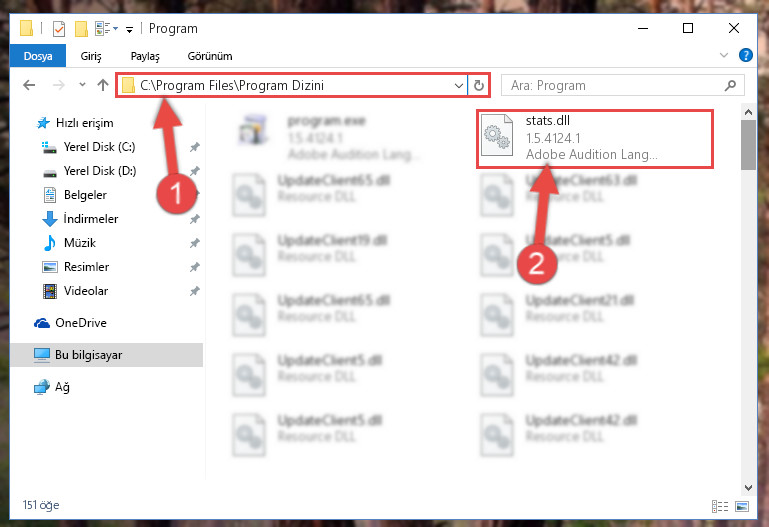Screen dimensions: 769x527
Task: Go up one folder level
Action: coord(103,85)
